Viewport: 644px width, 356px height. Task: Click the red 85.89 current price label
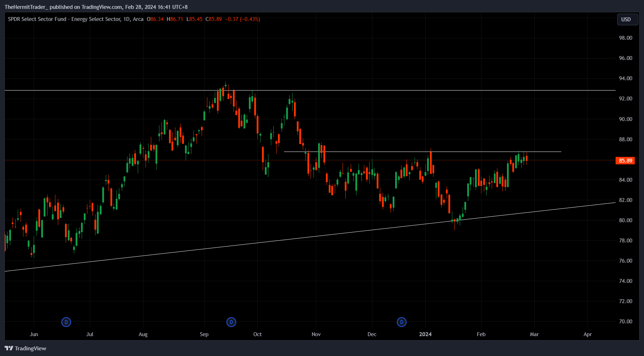point(625,161)
